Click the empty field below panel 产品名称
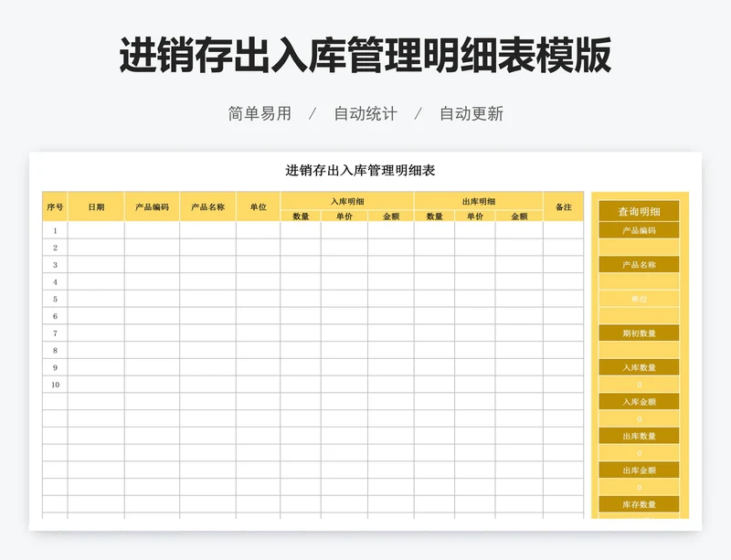Viewport: 731px width, 560px height. click(x=639, y=282)
